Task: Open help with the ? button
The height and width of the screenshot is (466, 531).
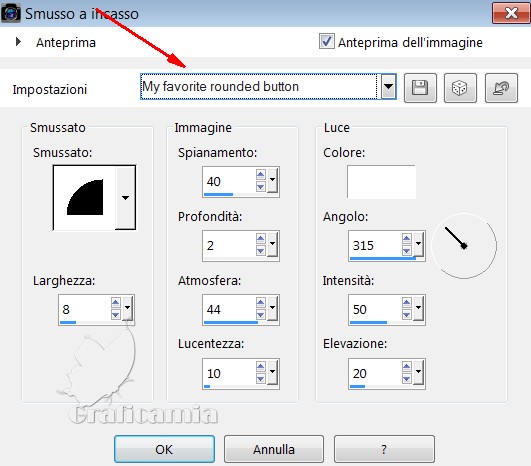Action: click(x=384, y=449)
